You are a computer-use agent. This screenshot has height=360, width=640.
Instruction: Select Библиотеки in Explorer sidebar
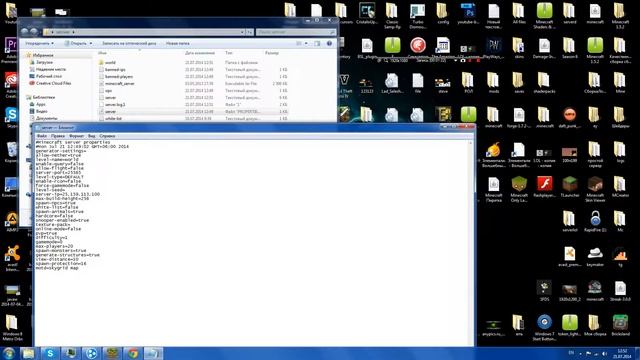pyautogui.click(x=44, y=98)
